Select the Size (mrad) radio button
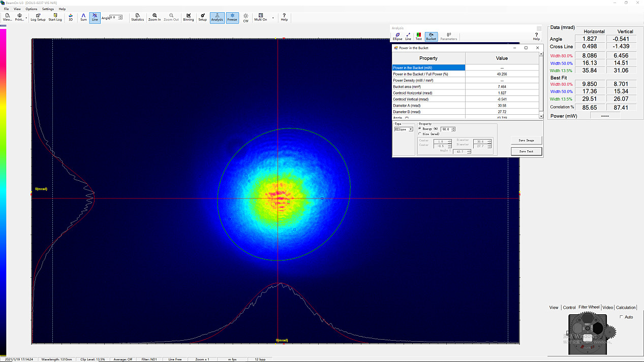This screenshot has height=362, width=644. tap(420, 134)
